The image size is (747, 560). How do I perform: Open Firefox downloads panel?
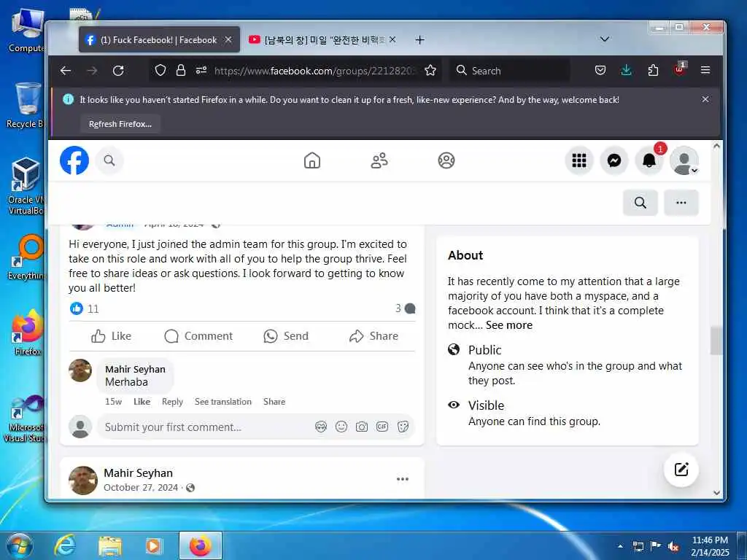(627, 71)
